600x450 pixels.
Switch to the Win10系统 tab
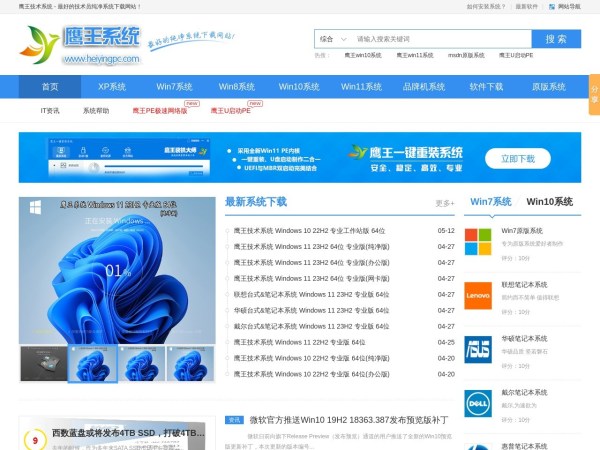click(x=549, y=201)
